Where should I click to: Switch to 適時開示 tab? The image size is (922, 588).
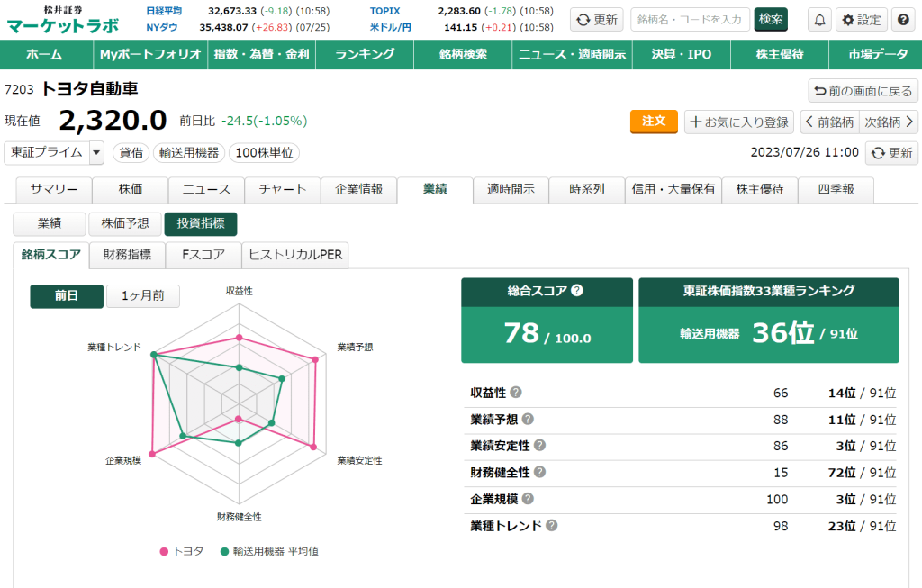pos(511,189)
